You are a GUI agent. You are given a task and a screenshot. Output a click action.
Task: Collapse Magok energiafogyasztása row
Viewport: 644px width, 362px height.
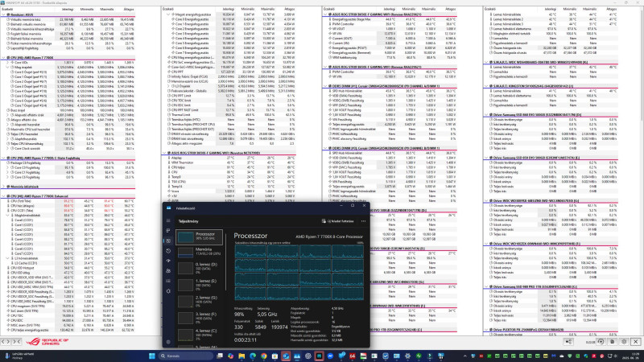(x=168, y=14)
